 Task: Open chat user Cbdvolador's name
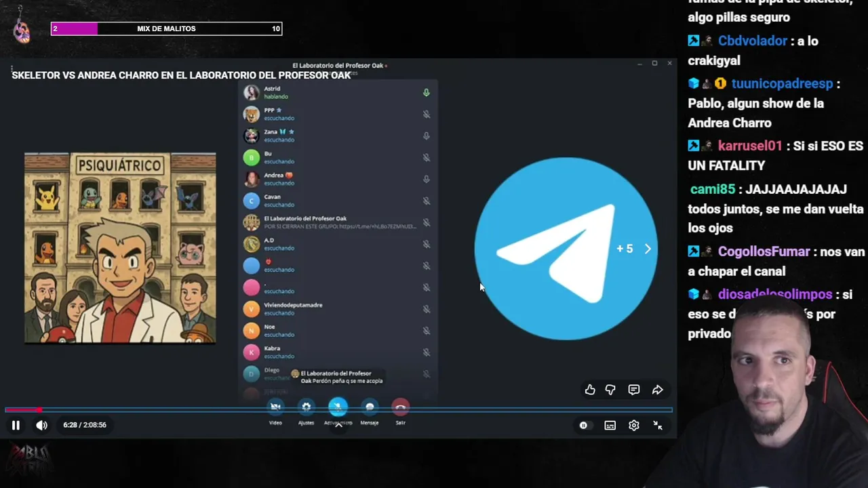[x=753, y=41]
